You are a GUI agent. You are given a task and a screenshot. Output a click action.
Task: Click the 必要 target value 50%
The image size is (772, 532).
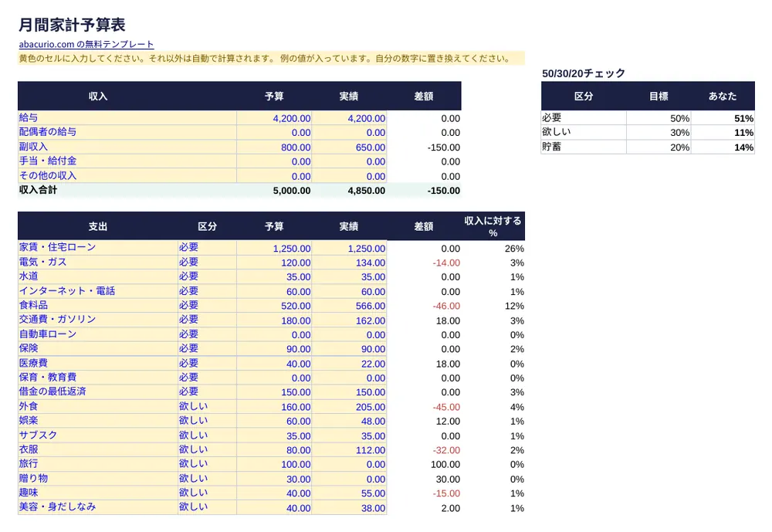[x=659, y=118]
